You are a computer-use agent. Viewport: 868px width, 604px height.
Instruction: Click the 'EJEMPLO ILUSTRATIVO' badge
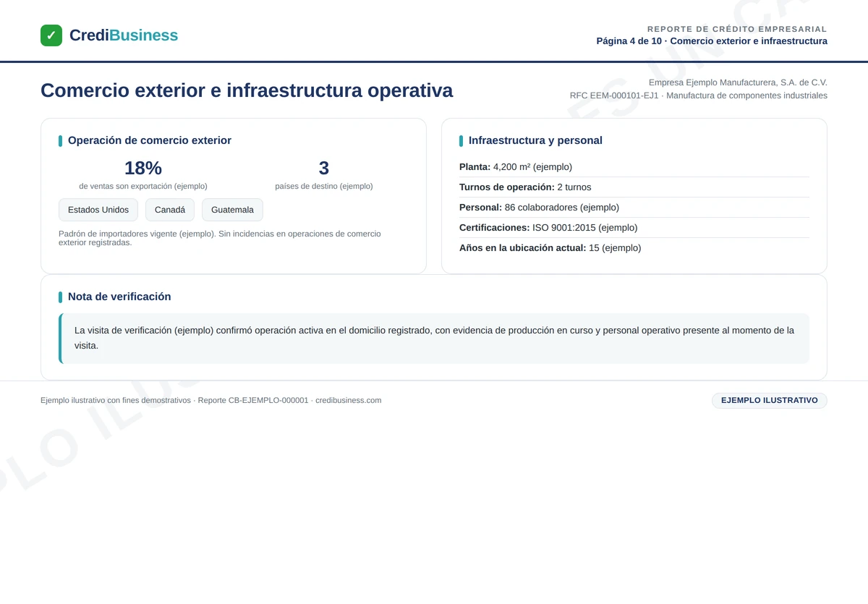(770, 401)
